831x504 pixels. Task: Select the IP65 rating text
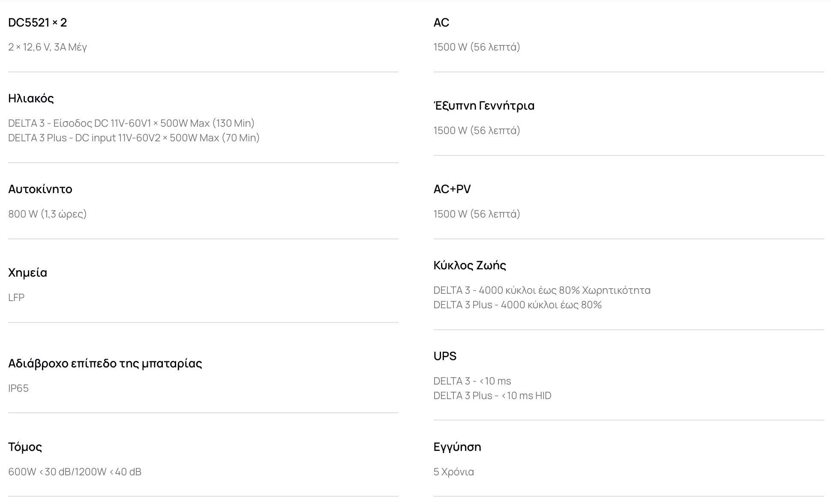tap(18, 388)
